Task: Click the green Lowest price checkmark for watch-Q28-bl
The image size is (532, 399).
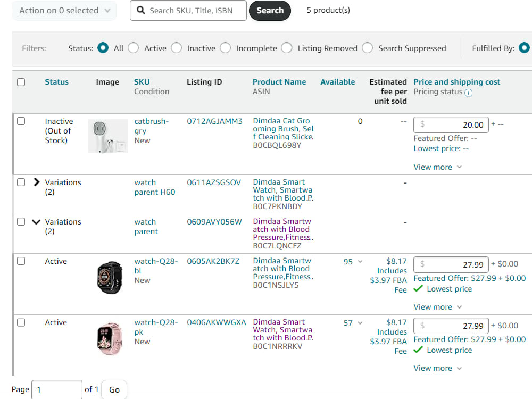Action: pyautogui.click(x=418, y=289)
